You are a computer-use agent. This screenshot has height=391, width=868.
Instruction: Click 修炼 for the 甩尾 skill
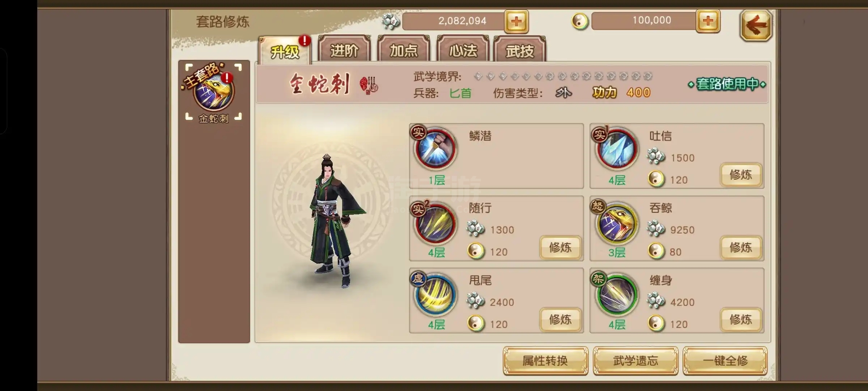[560, 319]
